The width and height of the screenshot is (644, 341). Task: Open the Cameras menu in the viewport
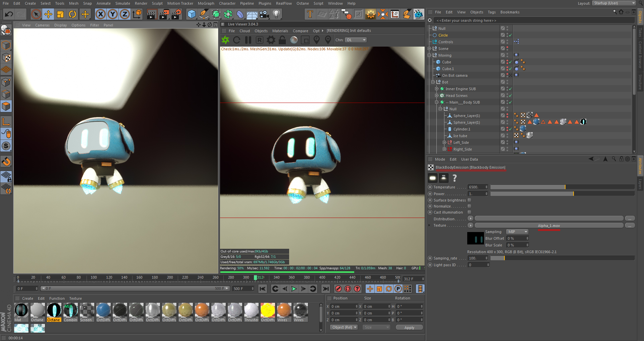tap(42, 25)
